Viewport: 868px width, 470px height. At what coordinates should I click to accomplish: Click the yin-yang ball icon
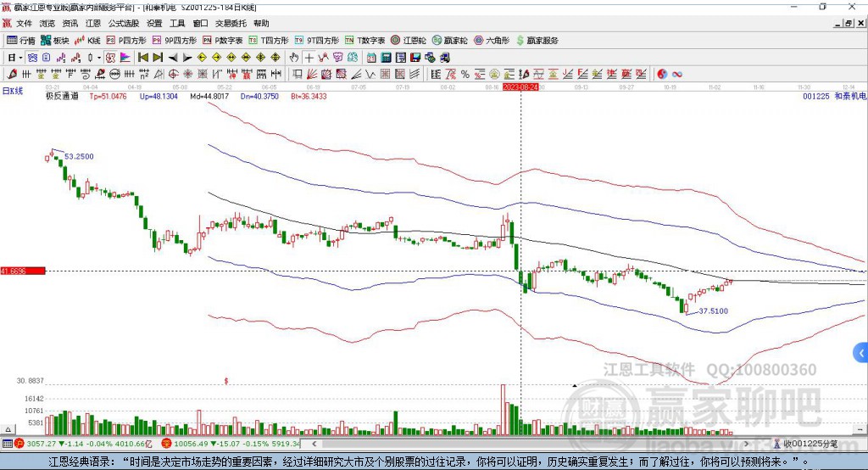662,75
